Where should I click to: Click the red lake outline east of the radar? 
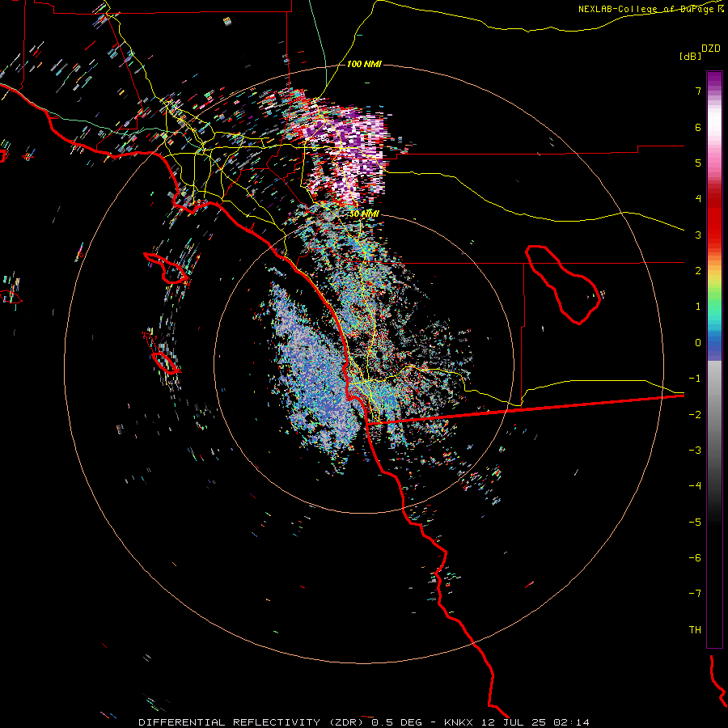click(563, 285)
